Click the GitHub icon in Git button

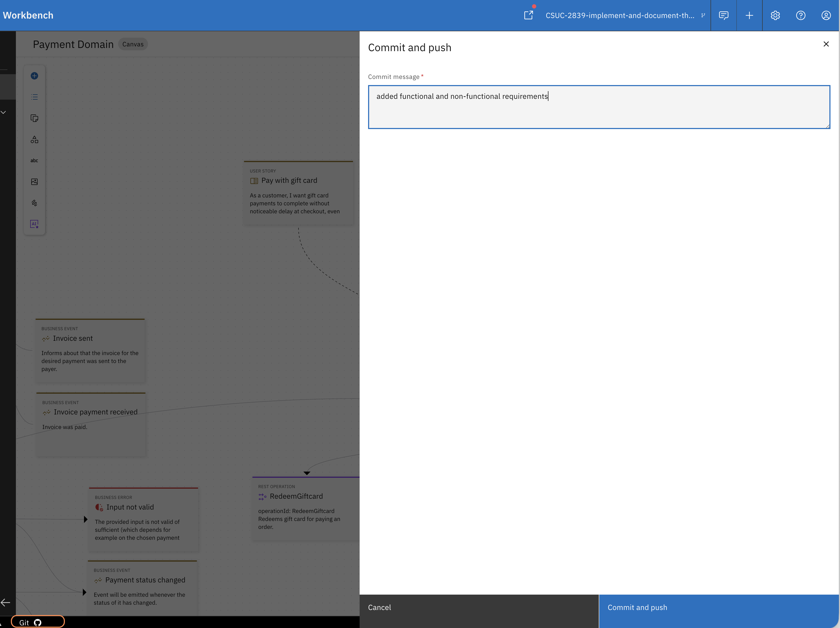click(38, 623)
